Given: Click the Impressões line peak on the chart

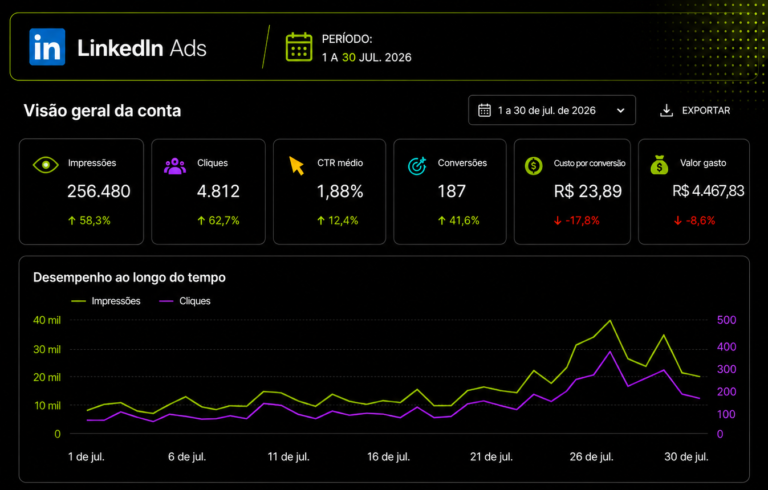Looking at the screenshot, I should (610, 321).
